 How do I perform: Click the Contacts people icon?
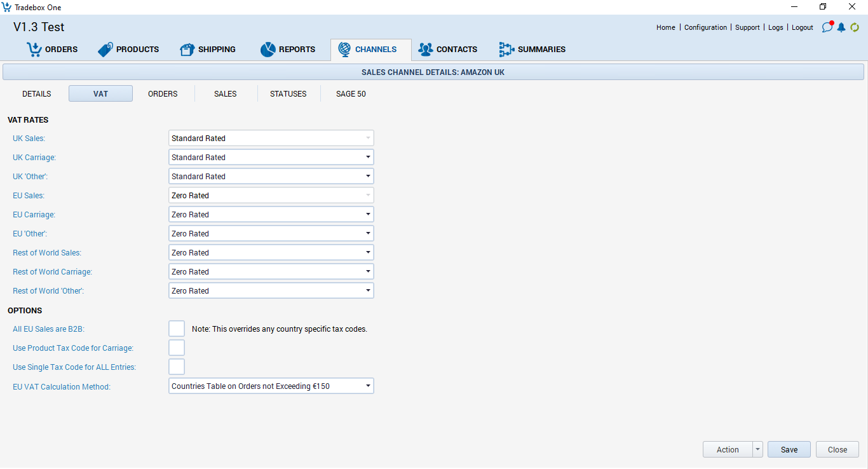[x=425, y=50]
